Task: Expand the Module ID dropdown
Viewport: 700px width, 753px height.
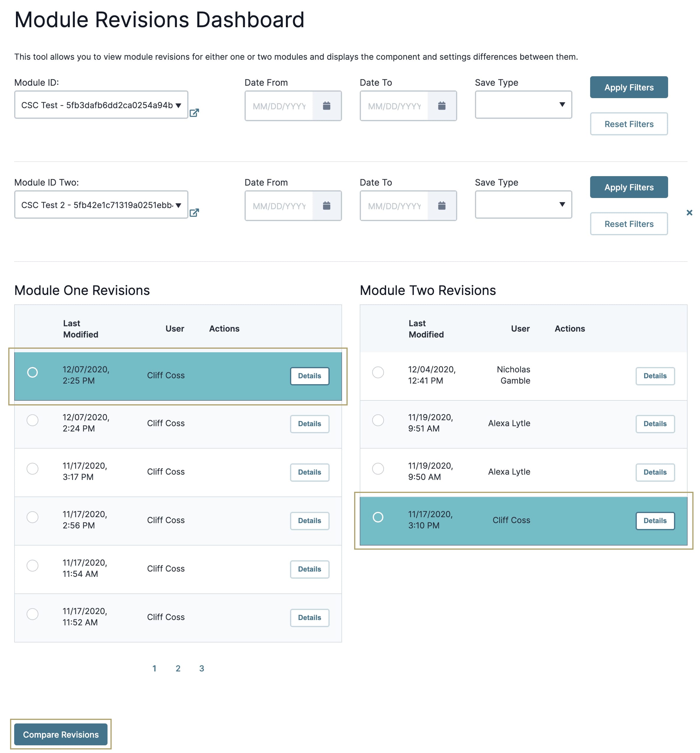Action: tap(101, 105)
